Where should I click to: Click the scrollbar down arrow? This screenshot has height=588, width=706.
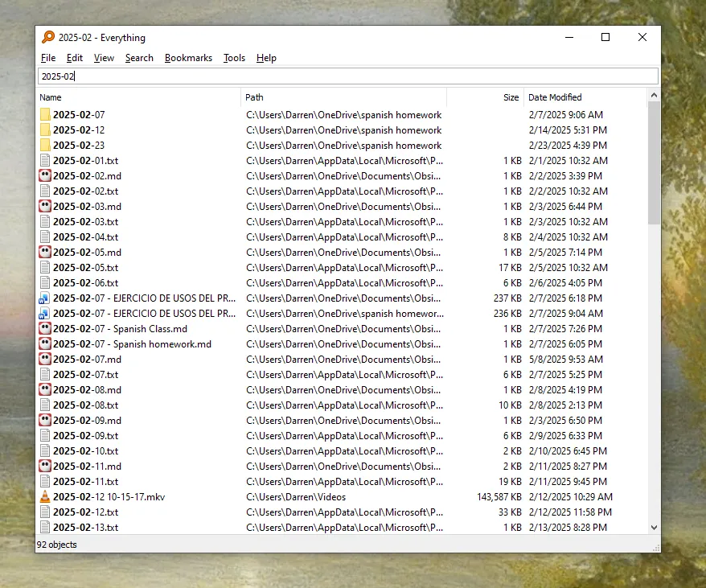pyautogui.click(x=654, y=527)
